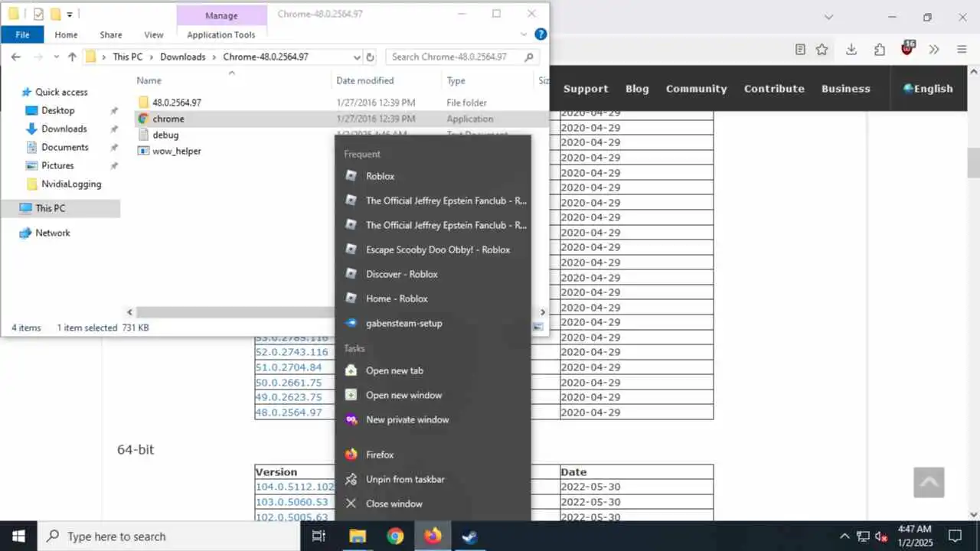Bookmark this page with the star icon
Screen dimensions: 980x551
(x=822, y=49)
